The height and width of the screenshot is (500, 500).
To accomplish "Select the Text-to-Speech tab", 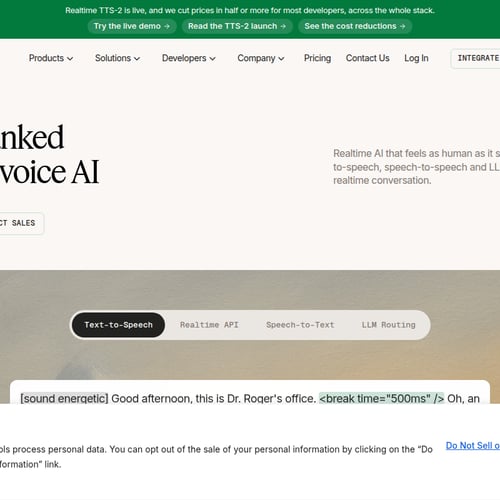I will click(x=118, y=325).
